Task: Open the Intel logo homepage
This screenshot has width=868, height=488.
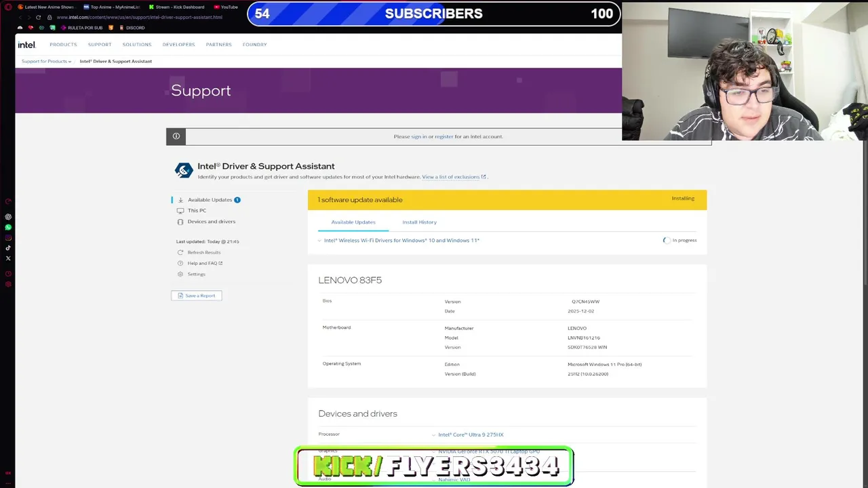Action: 26,45
